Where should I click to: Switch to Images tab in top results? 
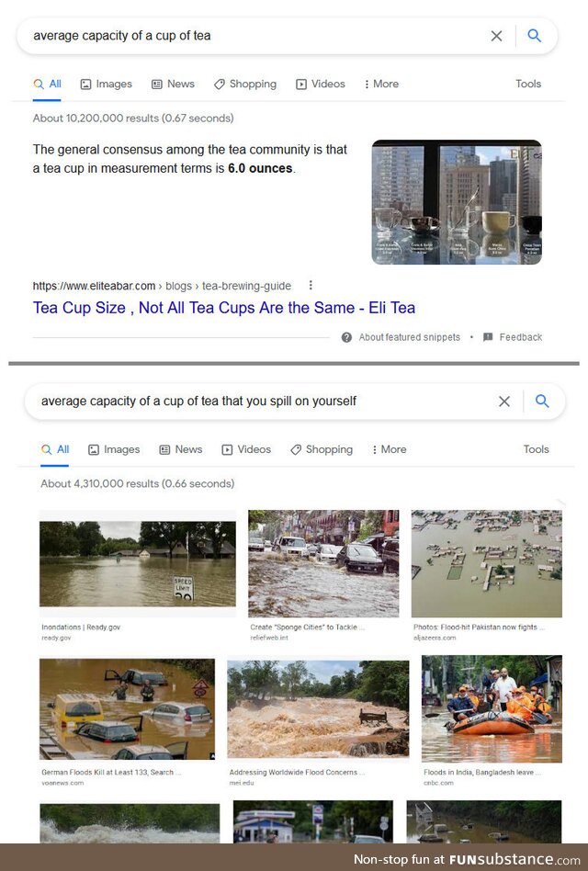tap(106, 84)
